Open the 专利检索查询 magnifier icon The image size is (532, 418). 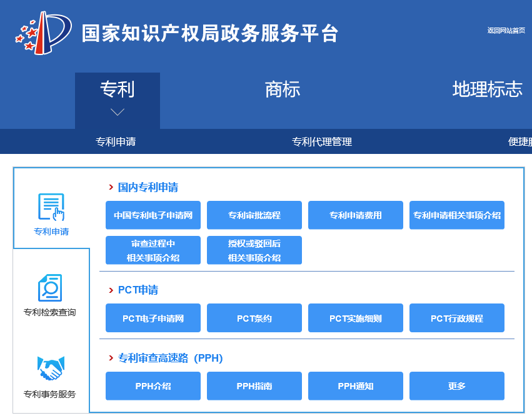[50, 288]
